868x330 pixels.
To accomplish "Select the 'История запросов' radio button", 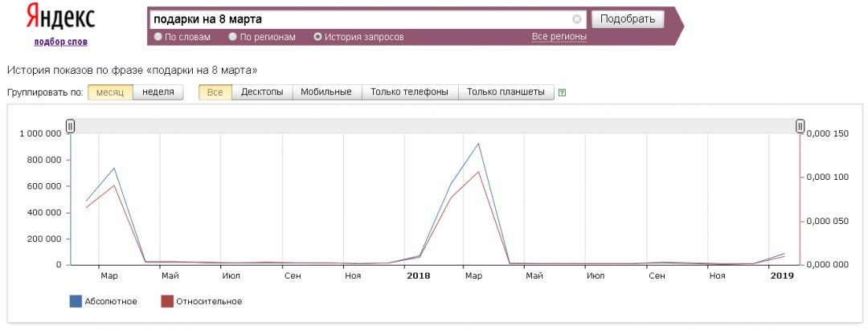I will pyautogui.click(x=317, y=37).
